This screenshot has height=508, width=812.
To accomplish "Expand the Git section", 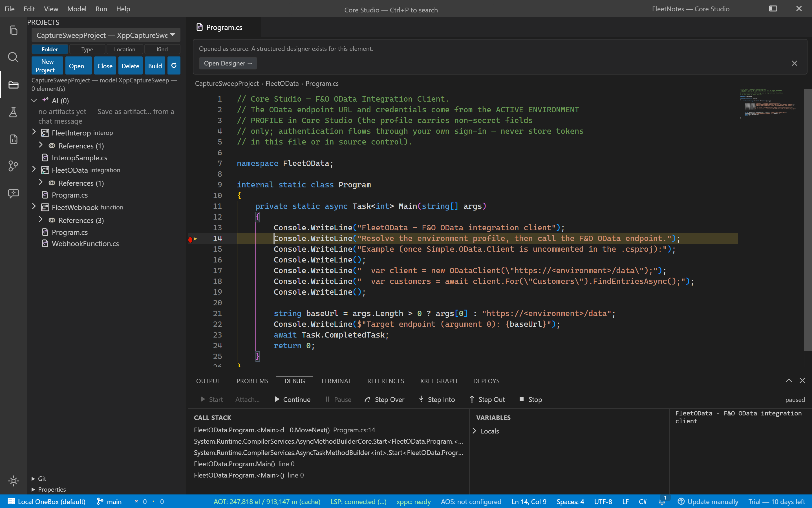I will point(38,478).
